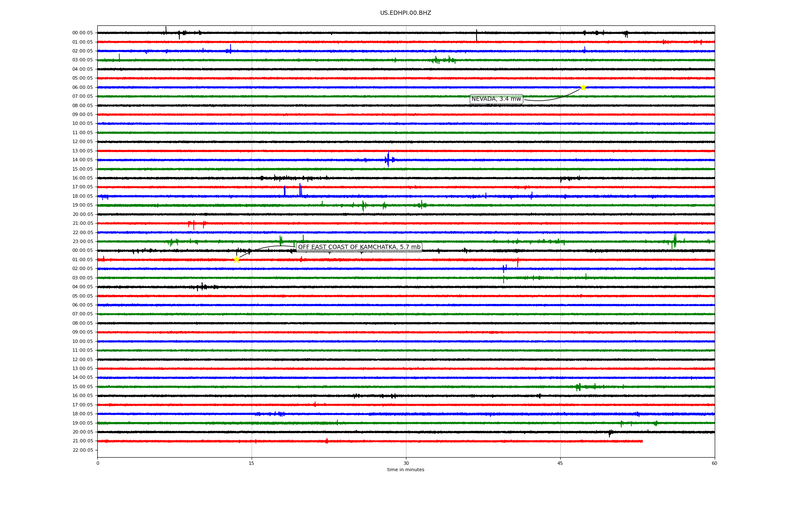
Task: Click the end of the last red trace at 21:00:05
Action: (x=642, y=441)
